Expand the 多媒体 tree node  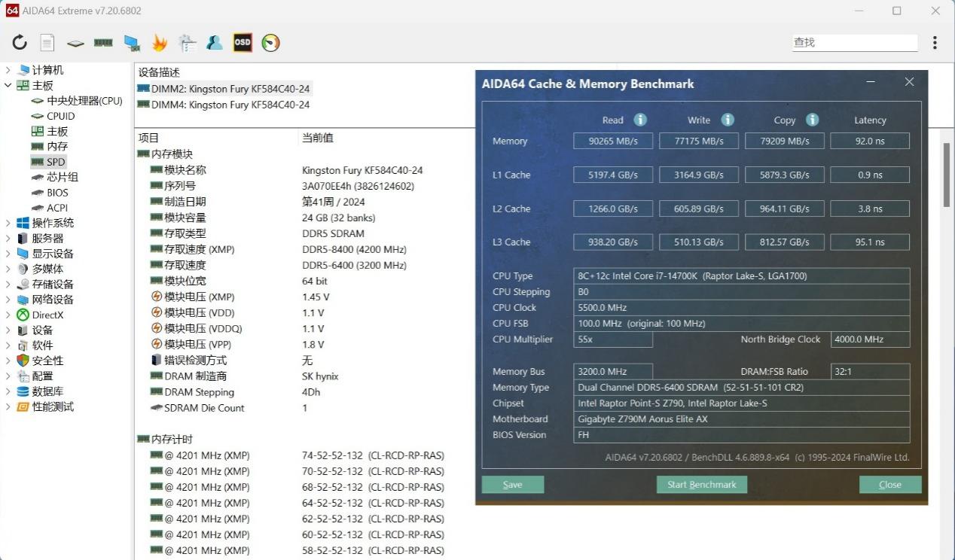coord(8,269)
